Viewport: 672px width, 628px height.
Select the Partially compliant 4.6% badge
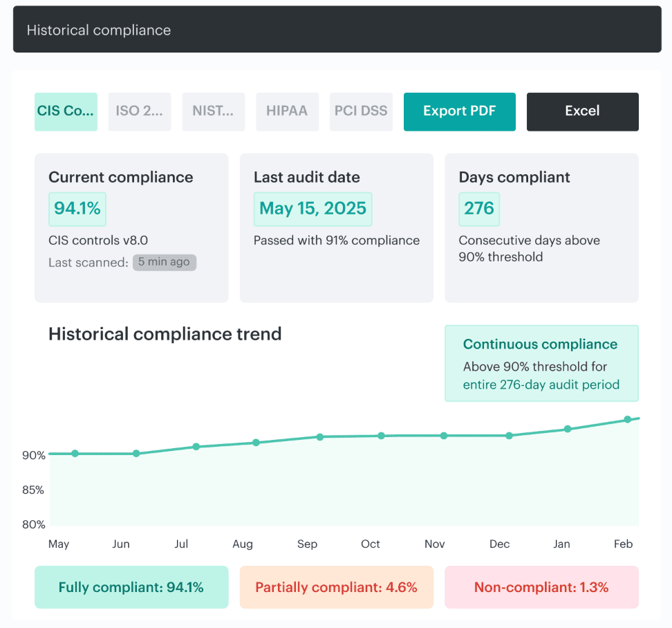(336, 587)
